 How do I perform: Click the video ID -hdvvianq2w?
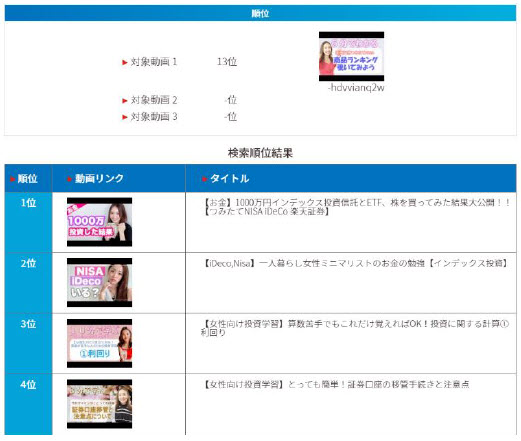click(x=356, y=88)
